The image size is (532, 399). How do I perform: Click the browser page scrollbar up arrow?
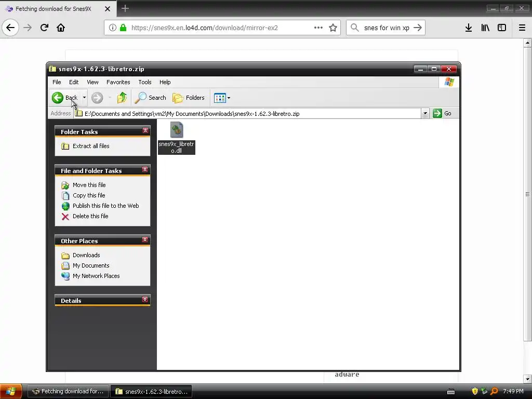(527, 43)
